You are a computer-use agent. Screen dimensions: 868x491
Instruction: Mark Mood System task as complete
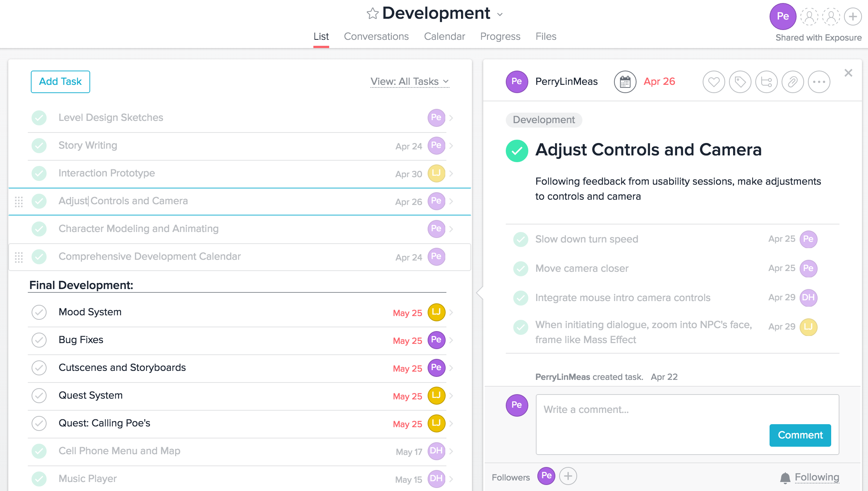(39, 312)
